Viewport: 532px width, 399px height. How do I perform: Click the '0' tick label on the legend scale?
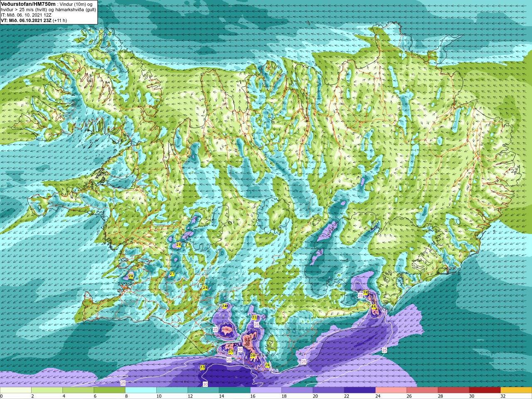1,396
